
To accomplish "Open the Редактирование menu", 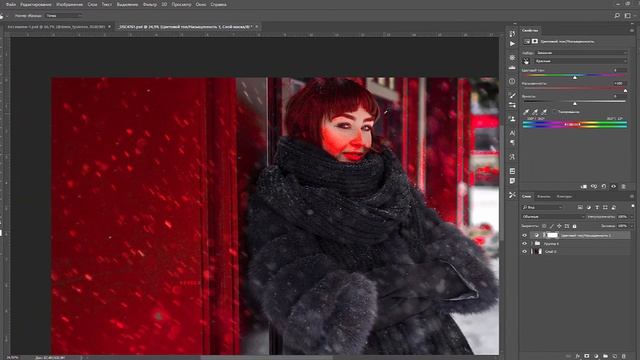I will tap(36, 4).
